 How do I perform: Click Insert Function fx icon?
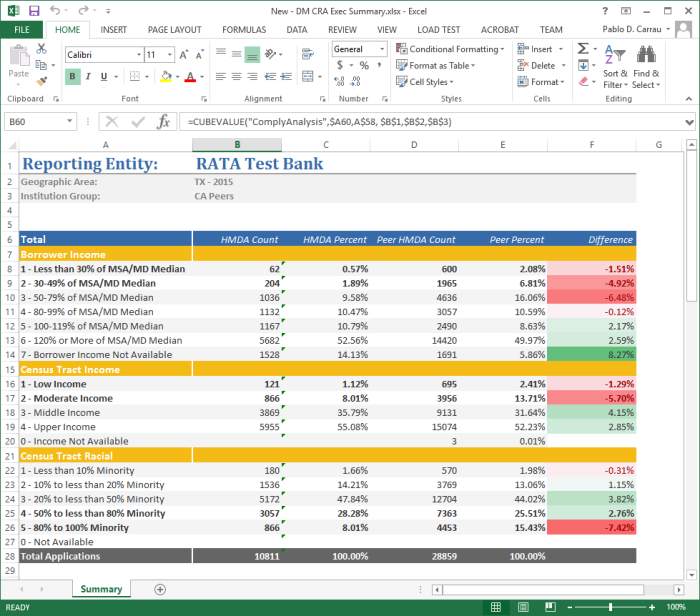coord(163,121)
